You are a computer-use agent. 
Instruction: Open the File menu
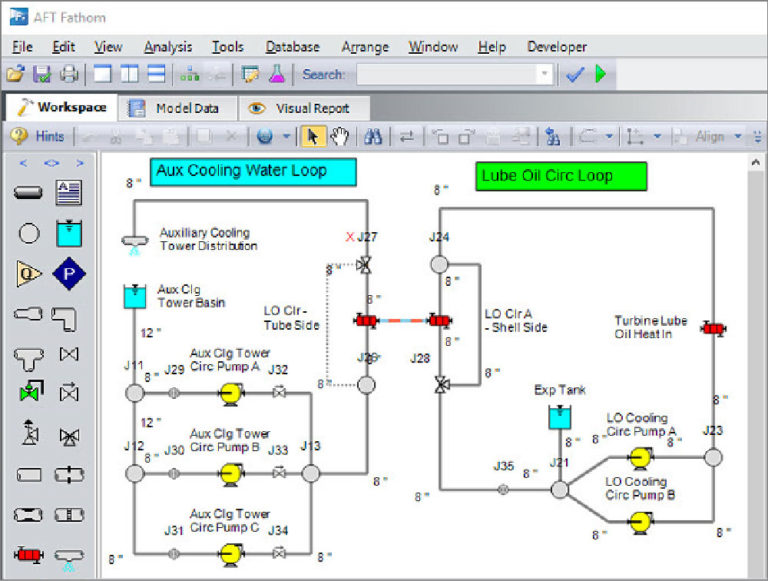click(23, 47)
